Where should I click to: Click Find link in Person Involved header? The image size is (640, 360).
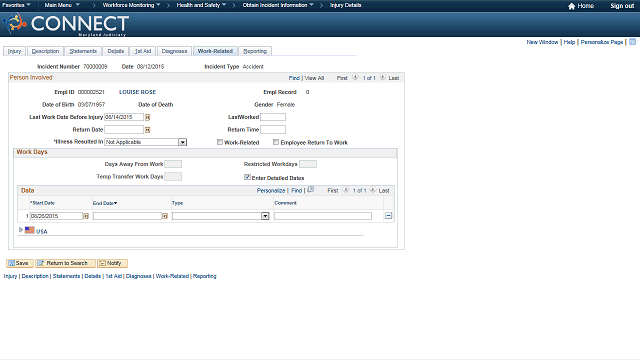click(x=294, y=78)
